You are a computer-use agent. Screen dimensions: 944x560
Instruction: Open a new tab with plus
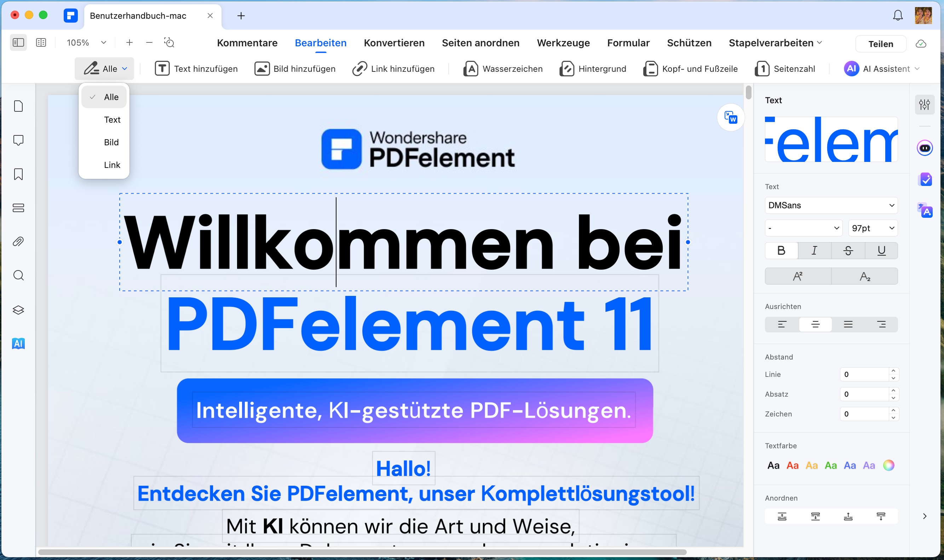tap(241, 16)
